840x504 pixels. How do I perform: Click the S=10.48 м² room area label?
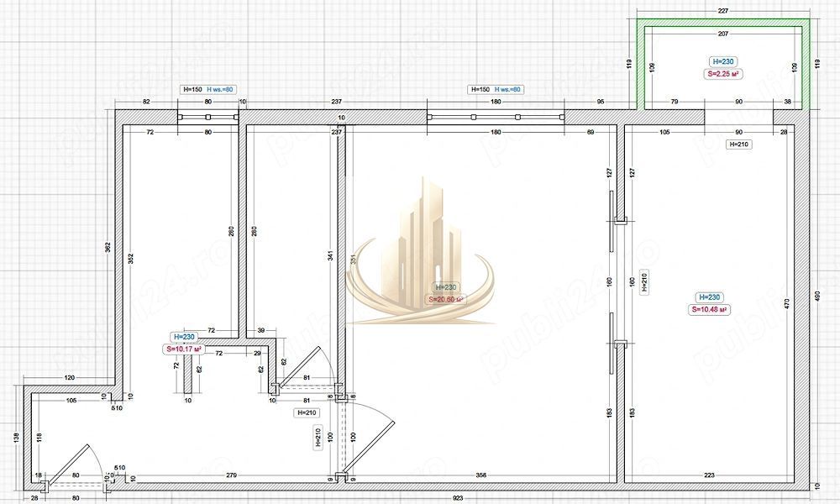709,309
